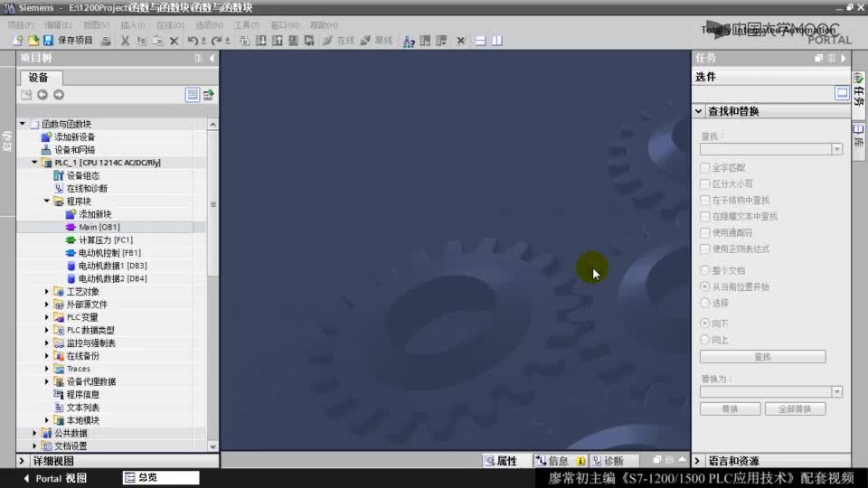Toggle project tree overview view icon
This screenshot has width=868, height=488.
point(192,95)
